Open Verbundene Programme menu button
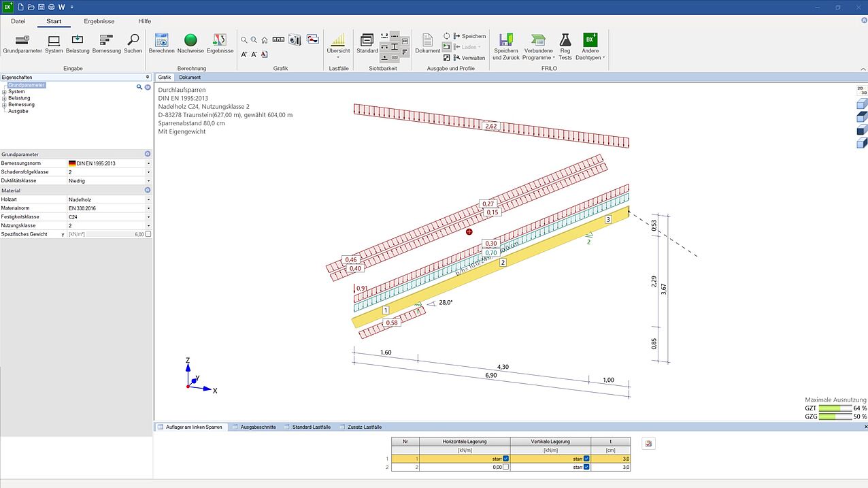The height and width of the screenshot is (488, 868). tap(539, 46)
